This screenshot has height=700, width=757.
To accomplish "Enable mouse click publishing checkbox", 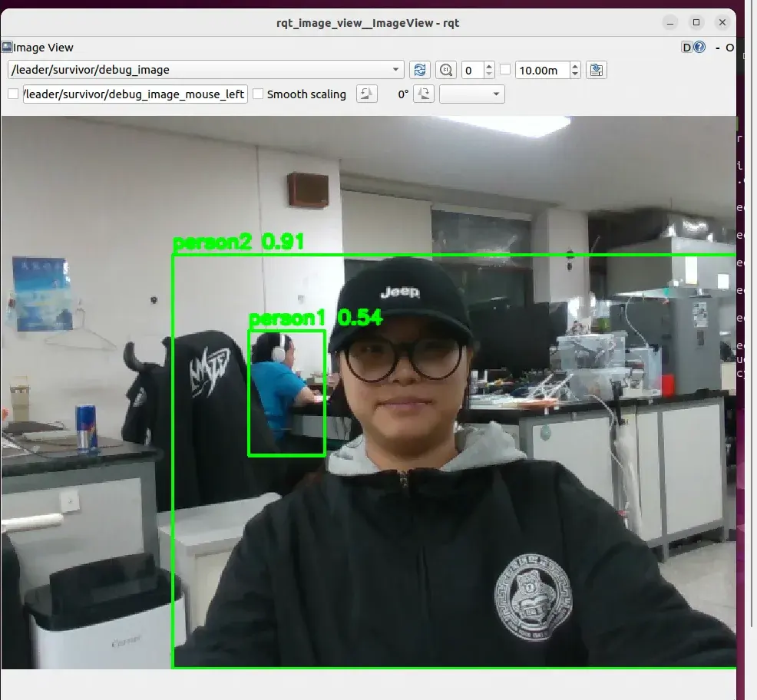I will pyautogui.click(x=13, y=94).
